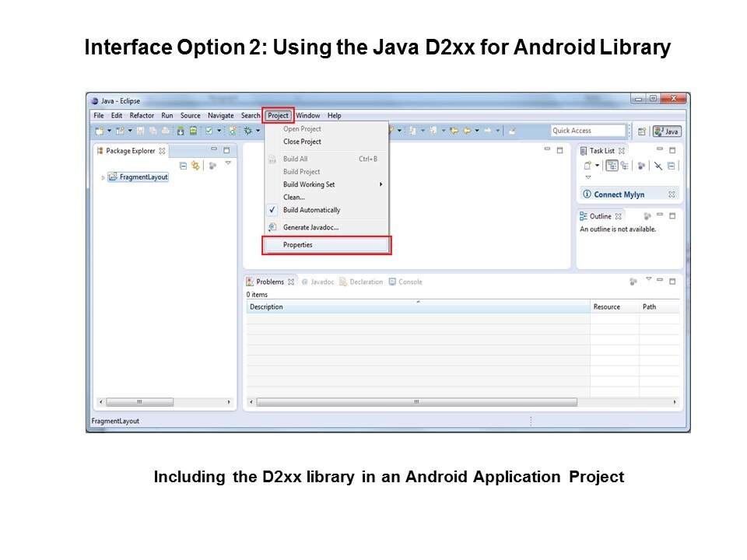Maximize the Package Explorer panel
Image resolution: width=747 pixels, height=560 pixels.
[226, 150]
